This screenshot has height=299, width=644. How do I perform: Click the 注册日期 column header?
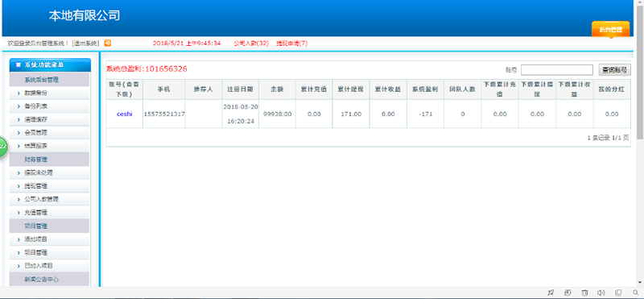click(x=240, y=89)
